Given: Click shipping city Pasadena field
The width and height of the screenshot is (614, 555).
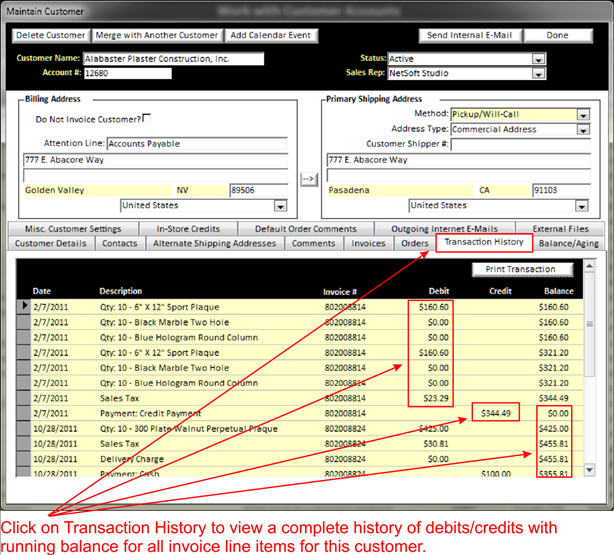Looking at the screenshot, I should click(401, 190).
